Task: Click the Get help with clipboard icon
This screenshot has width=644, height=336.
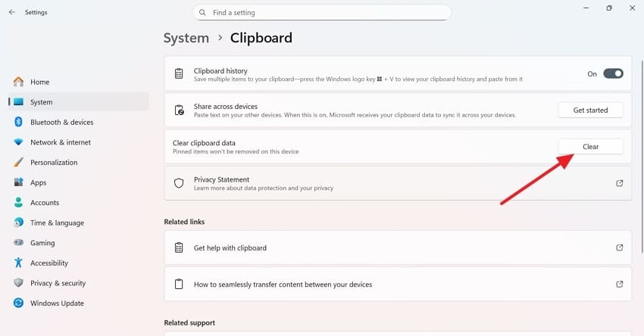Action: point(179,247)
